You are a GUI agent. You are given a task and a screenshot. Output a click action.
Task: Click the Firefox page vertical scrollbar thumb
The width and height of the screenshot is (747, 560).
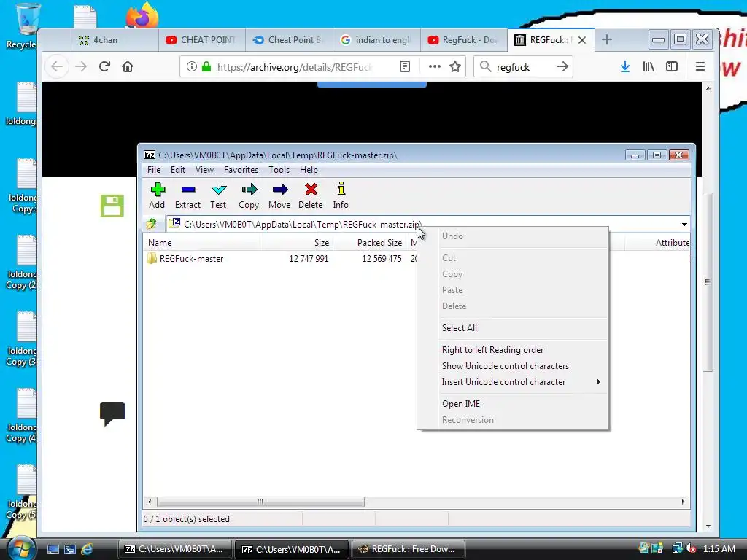[708, 282]
